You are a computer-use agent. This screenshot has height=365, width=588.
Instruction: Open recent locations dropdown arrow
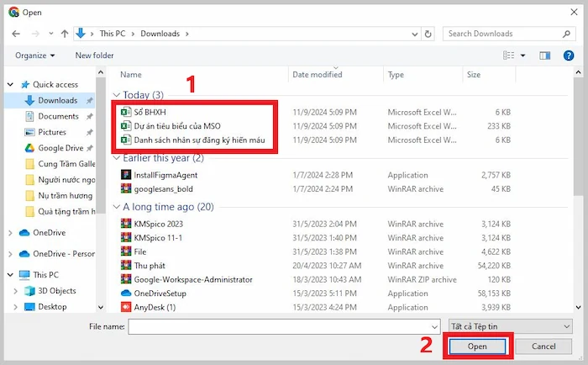51,34
